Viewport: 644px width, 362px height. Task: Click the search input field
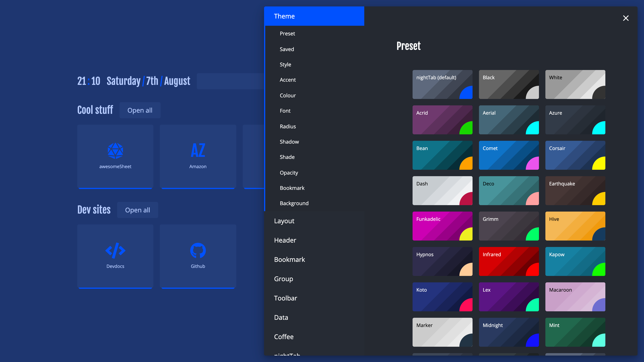coord(230,81)
